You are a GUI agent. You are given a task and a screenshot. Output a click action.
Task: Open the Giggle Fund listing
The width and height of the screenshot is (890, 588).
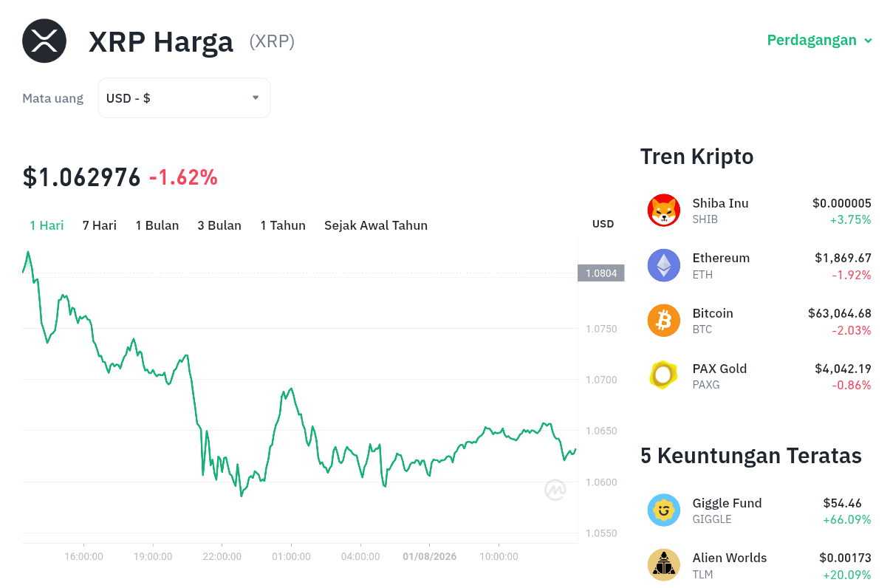pyautogui.click(x=759, y=510)
